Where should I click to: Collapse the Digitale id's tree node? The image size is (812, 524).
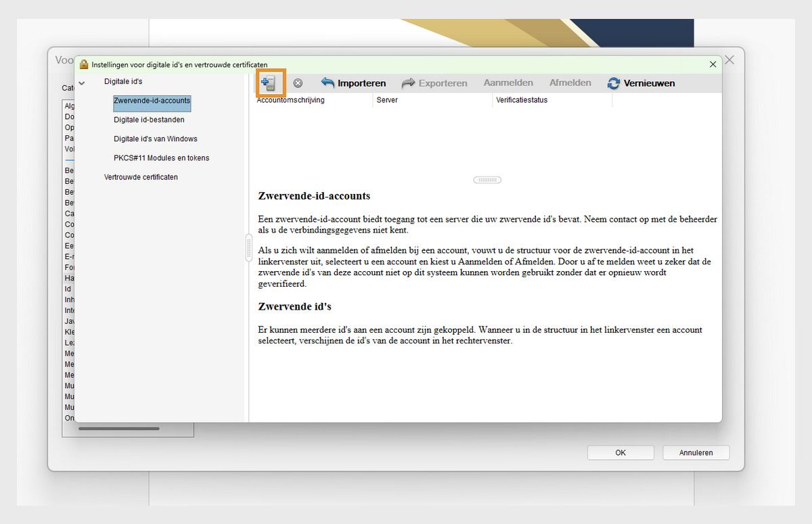click(82, 82)
